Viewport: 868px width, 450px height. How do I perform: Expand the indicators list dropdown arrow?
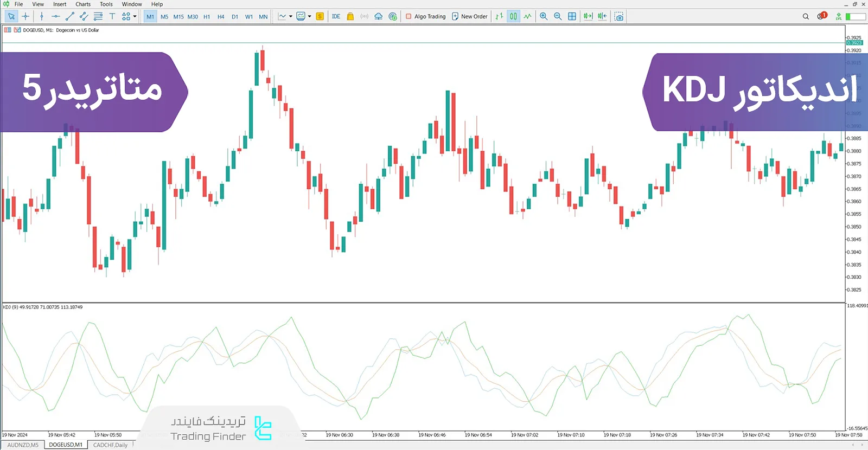[291, 16]
